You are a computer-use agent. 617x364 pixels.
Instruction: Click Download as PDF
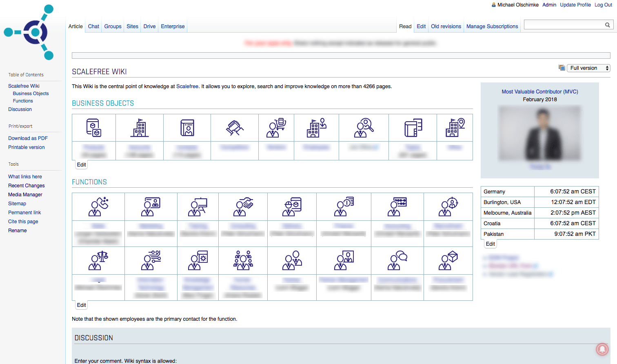[28, 138]
